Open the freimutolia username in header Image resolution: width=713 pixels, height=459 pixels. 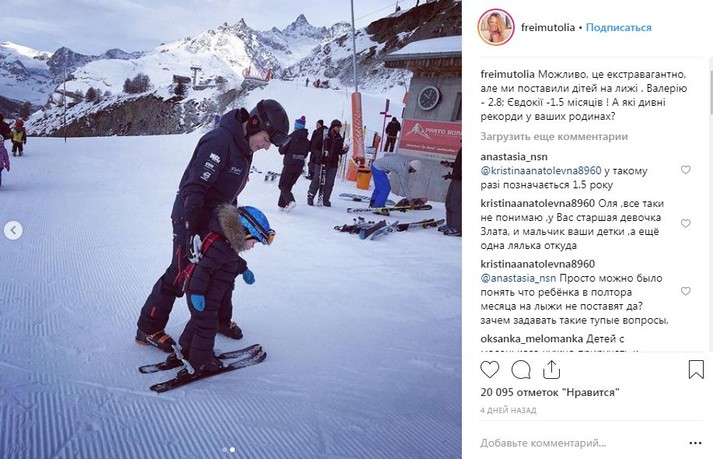pos(547,27)
